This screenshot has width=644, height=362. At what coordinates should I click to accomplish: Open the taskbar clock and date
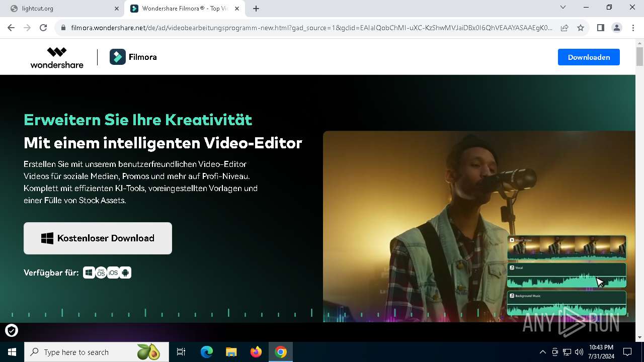pyautogui.click(x=601, y=352)
